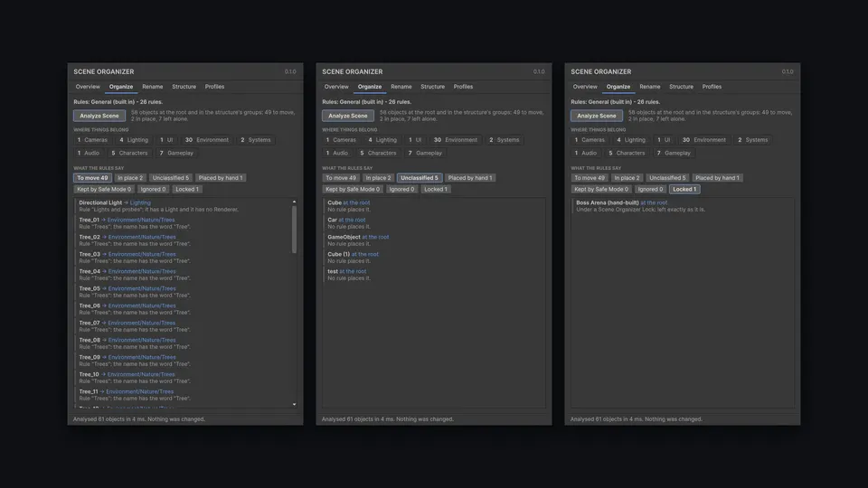This screenshot has height=488, width=868.
Task: Open Rename tab in right panel
Action: pyautogui.click(x=649, y=87)
